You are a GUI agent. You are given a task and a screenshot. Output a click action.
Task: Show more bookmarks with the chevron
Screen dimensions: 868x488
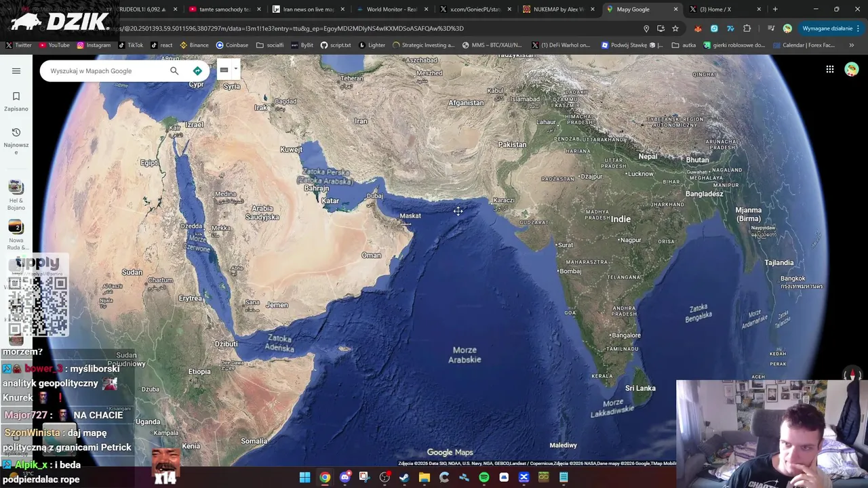pyautogui.click(x=852, y=45)
